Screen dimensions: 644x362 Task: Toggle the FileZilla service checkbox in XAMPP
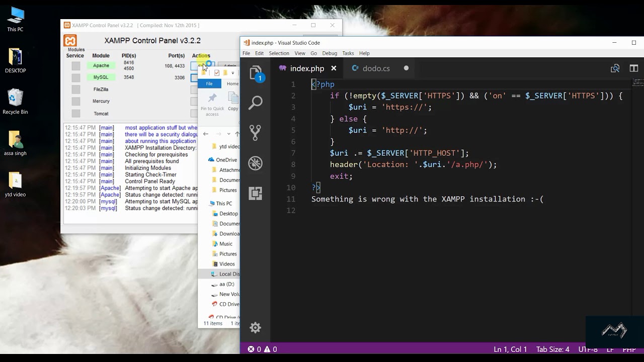click(75, 89)
